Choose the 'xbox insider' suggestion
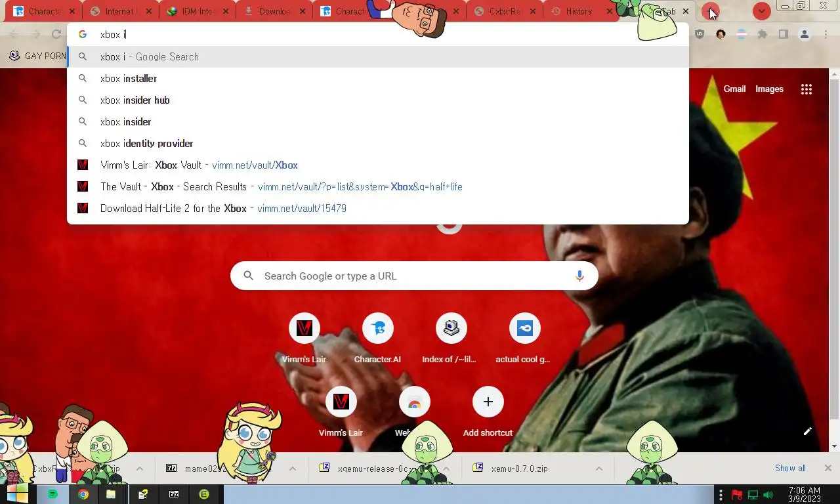840x504 pixels. click(378, 121)
